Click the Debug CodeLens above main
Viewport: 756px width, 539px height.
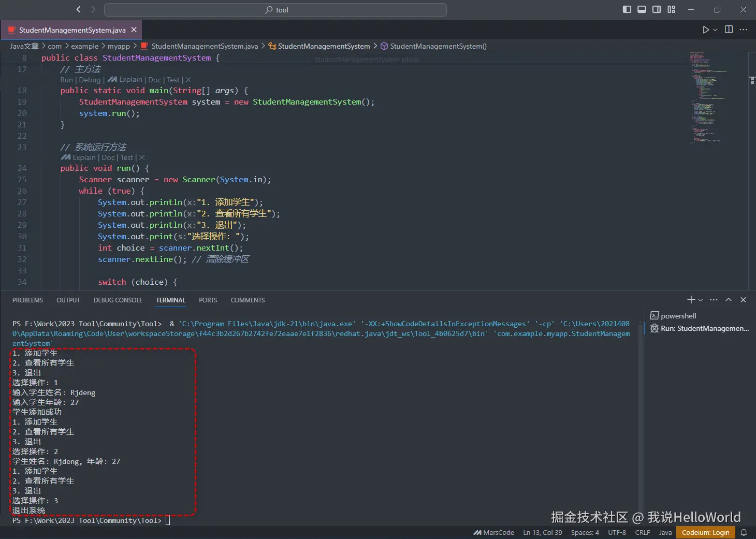coord(90,80)
